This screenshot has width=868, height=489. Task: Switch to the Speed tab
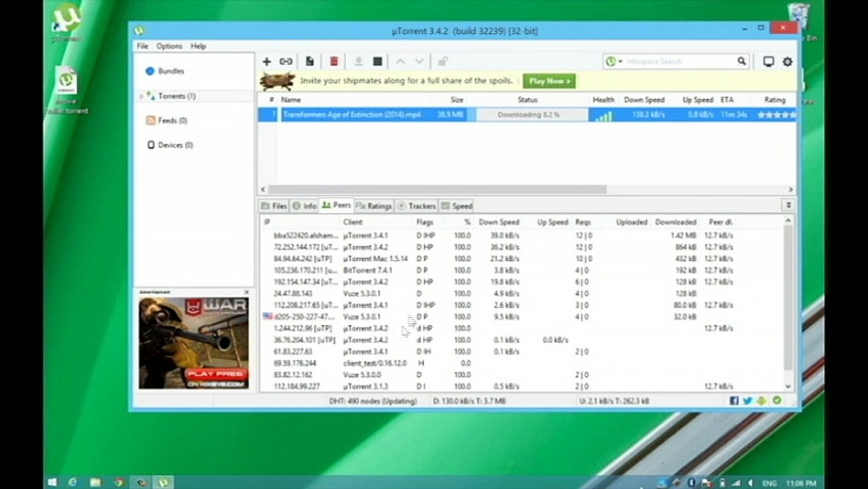(x=457, y=206)
